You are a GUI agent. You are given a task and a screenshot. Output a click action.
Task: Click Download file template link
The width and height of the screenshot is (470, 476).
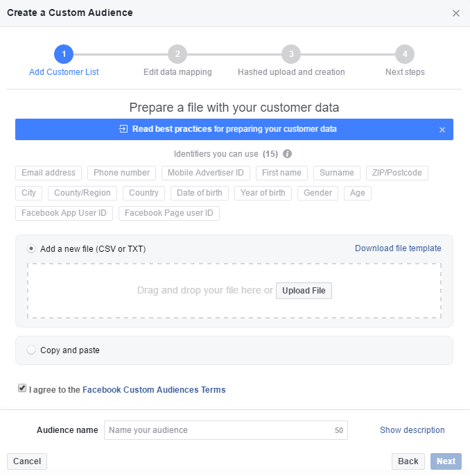tap(398, 248)
